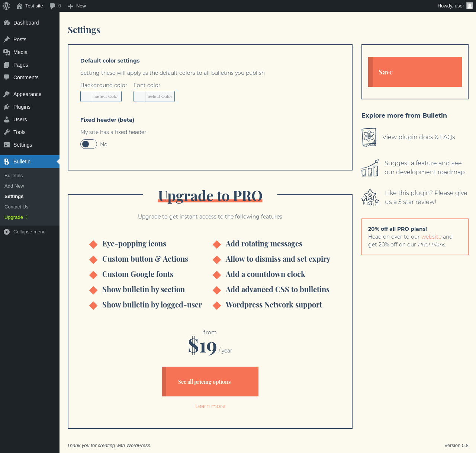Click the Appearance paintbrush icon

(x=7, y=94)
